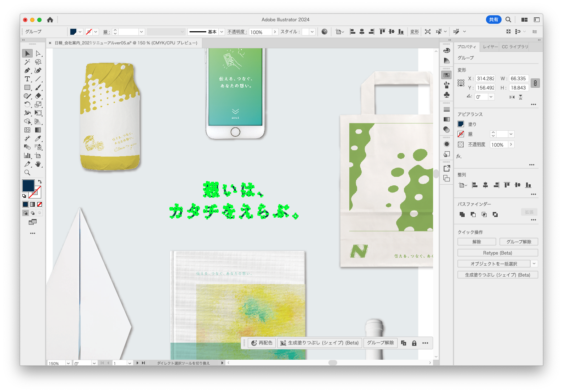
Task: Click the Retype (Beta) button
Action: pyautogui.click(x=497, y=253)
